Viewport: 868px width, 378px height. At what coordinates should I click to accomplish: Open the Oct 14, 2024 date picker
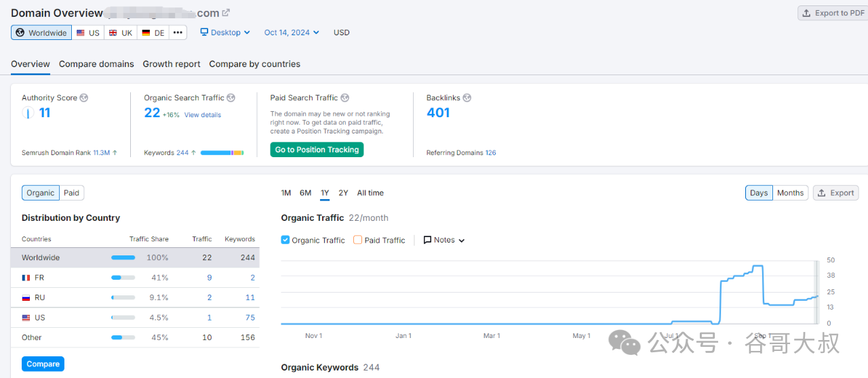pyautogui.click(x=292, y=33)
